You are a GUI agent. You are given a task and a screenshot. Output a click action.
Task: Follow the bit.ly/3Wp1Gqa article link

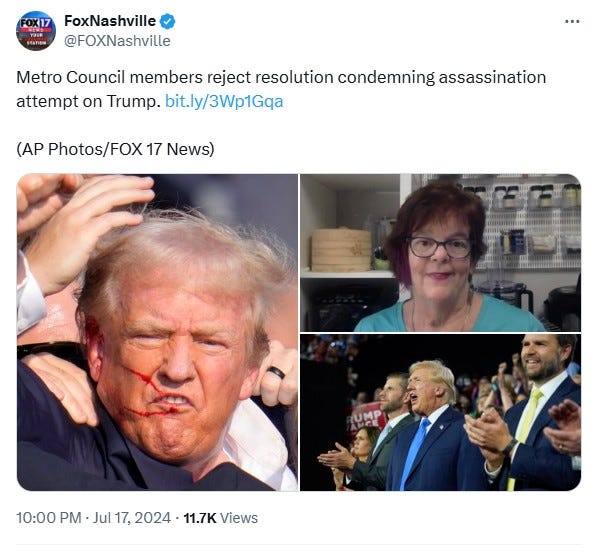[224, 102]
